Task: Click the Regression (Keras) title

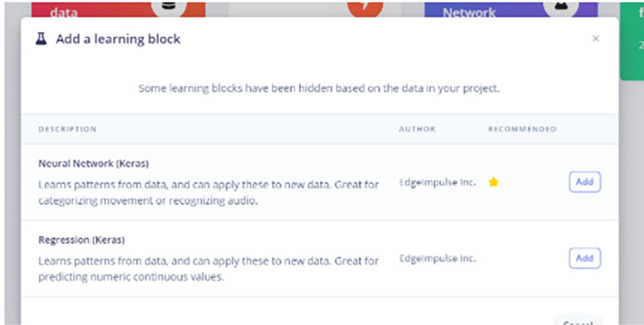Action: pos(81,240)
